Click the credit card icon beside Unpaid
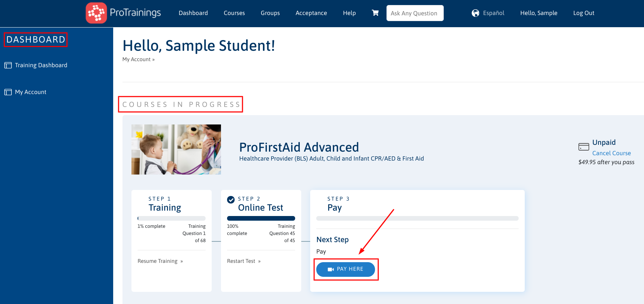This screenshot has width=644, height=304. click(x=584, y=147)
